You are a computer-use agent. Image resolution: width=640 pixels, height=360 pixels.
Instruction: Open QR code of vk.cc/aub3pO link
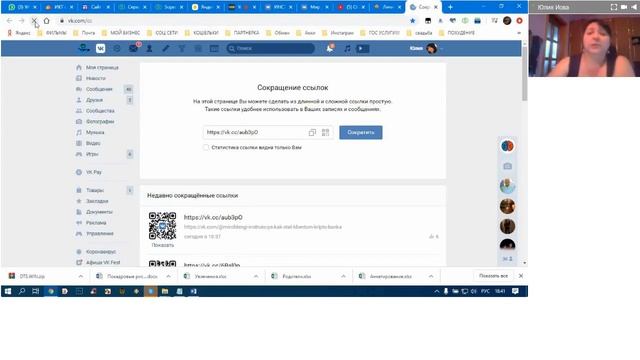pos(162,226)
